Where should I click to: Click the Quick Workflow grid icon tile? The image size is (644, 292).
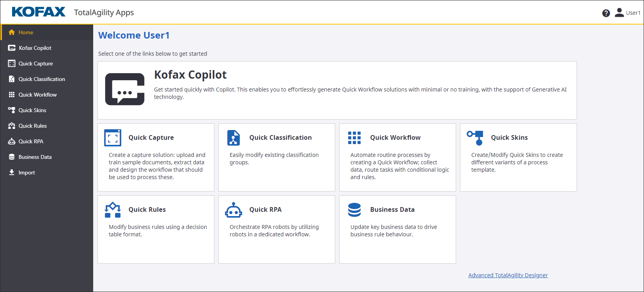point(354,138)
